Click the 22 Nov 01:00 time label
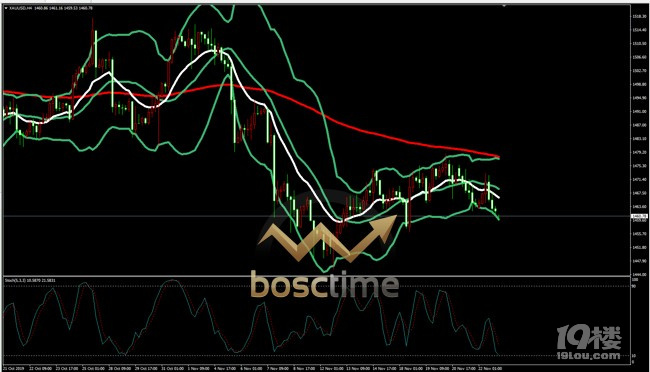 tap(491, 368)
